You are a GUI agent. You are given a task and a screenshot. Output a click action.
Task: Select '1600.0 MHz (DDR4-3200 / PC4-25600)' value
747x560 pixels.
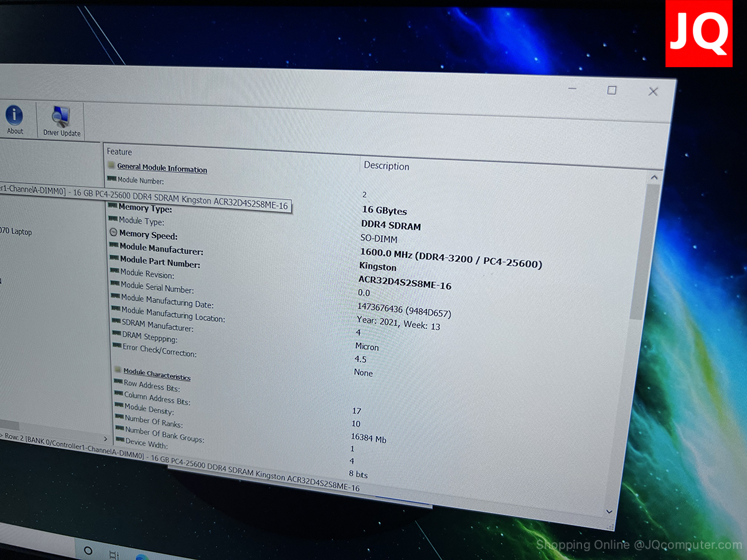[x=451, y=258]
